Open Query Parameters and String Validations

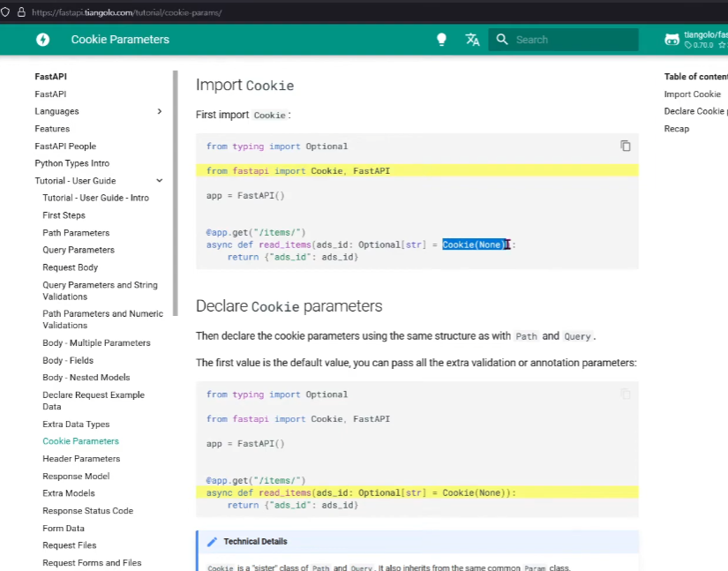[x=101, y=290]
